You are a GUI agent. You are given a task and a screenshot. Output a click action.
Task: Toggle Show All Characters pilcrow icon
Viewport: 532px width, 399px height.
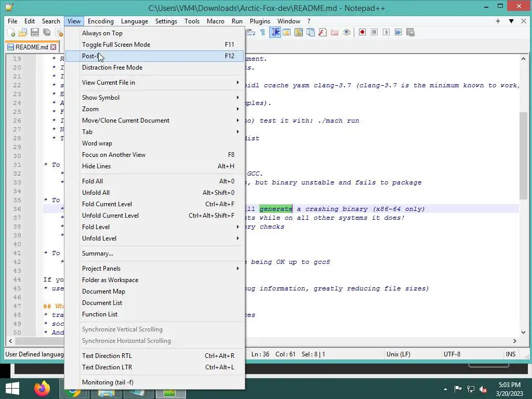click(262, 32)
